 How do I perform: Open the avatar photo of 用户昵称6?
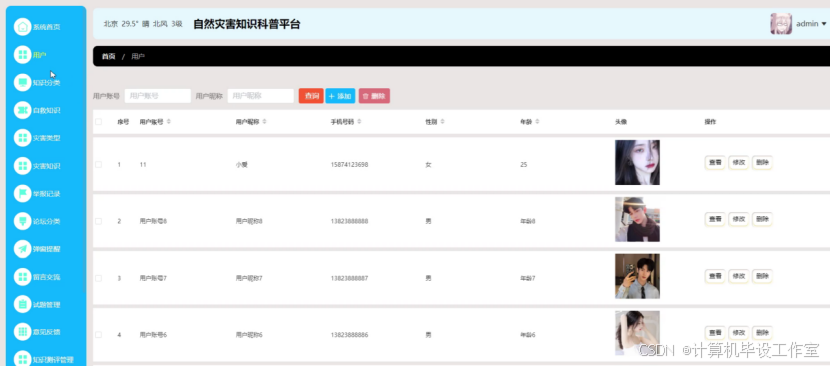[637, 333]
